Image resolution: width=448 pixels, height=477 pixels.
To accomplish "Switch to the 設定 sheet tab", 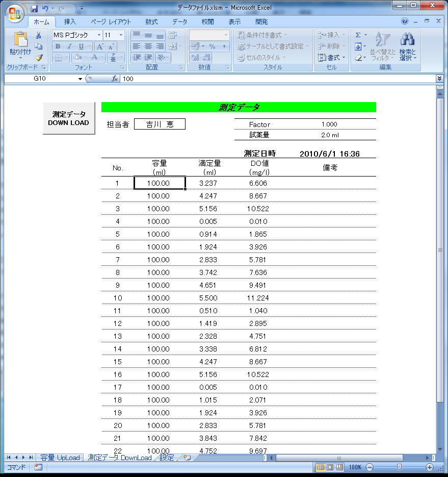I will 167,458.
